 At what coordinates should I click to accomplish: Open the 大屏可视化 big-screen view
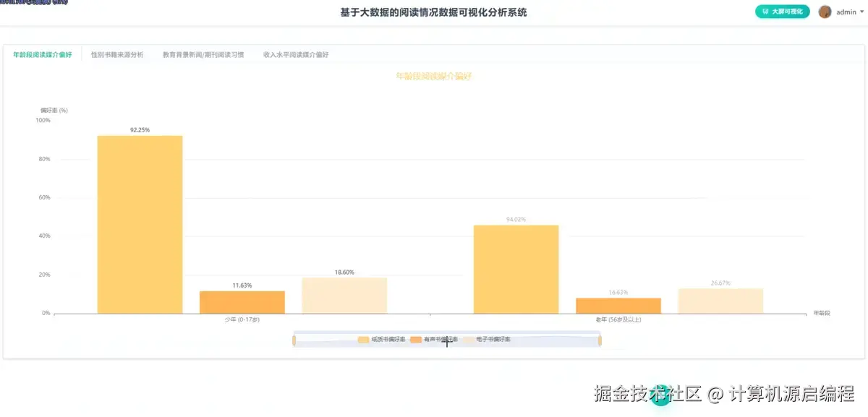[783, 12]
